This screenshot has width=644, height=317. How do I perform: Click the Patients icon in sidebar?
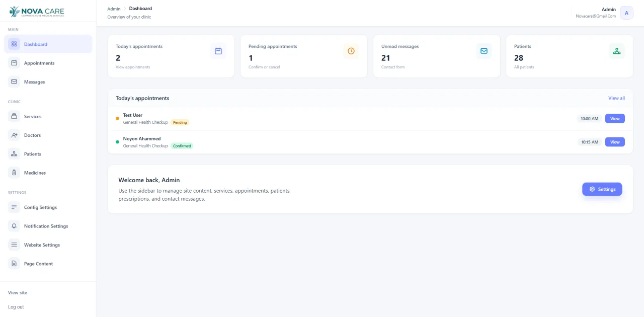(x=14, y=154)
